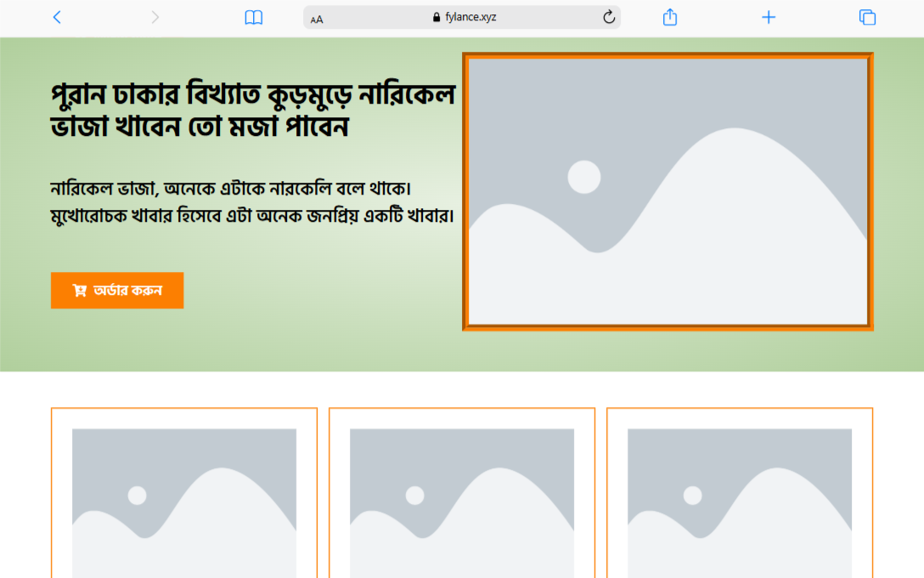This screenshot has height=578, width=924.
Task: Open the AA reader text size menu
Action: [x=317, y=19]
